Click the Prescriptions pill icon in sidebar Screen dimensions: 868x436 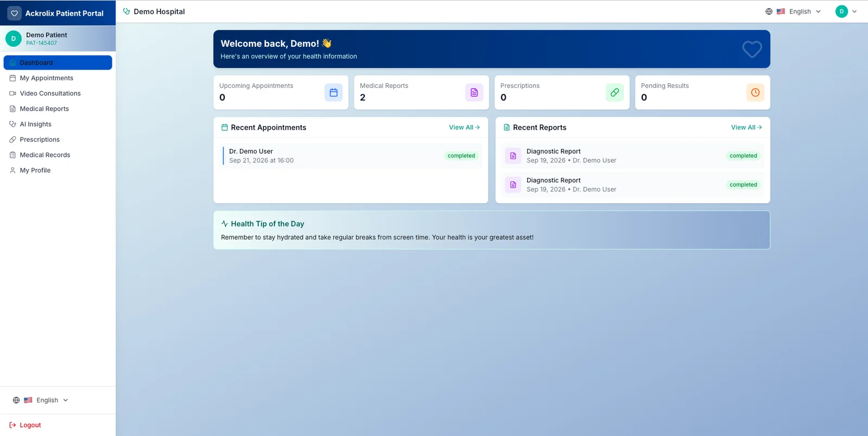[12, 140]
